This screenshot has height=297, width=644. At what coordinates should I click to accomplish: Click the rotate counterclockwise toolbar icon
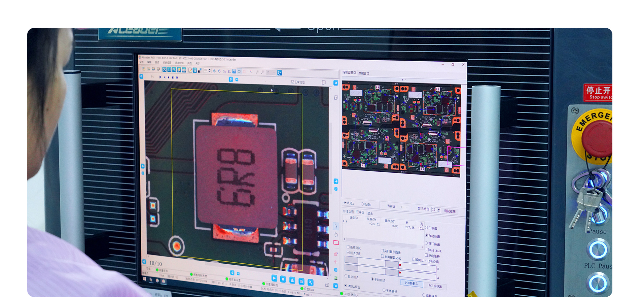coord(214,71)
